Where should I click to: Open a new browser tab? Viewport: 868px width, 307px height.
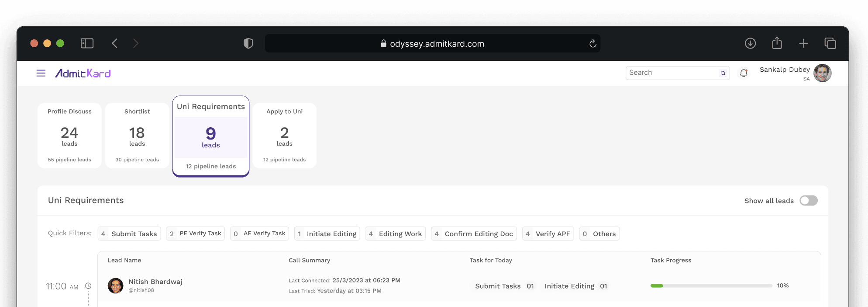click(804, 43)
